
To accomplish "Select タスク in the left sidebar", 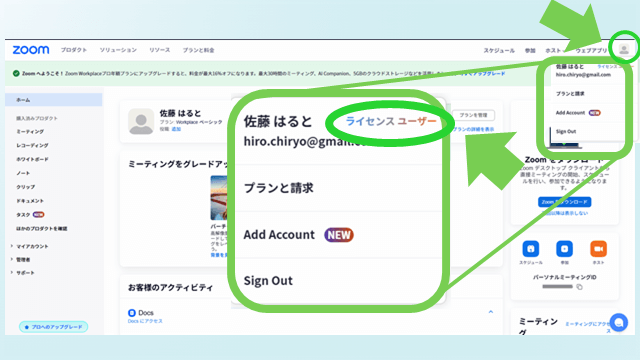I will (23, 215).
